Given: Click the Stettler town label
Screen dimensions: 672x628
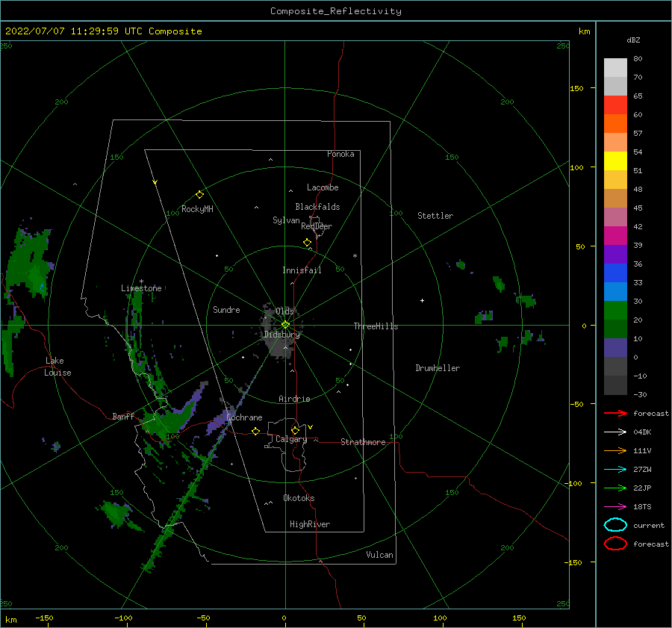Looking at the screenshot, I should (x=435, y=216).
